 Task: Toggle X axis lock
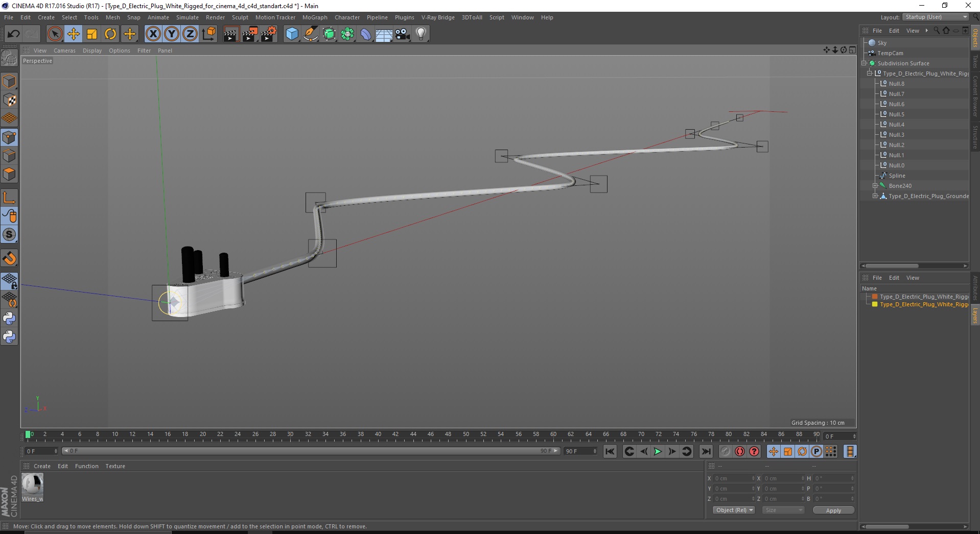point(153,34)
